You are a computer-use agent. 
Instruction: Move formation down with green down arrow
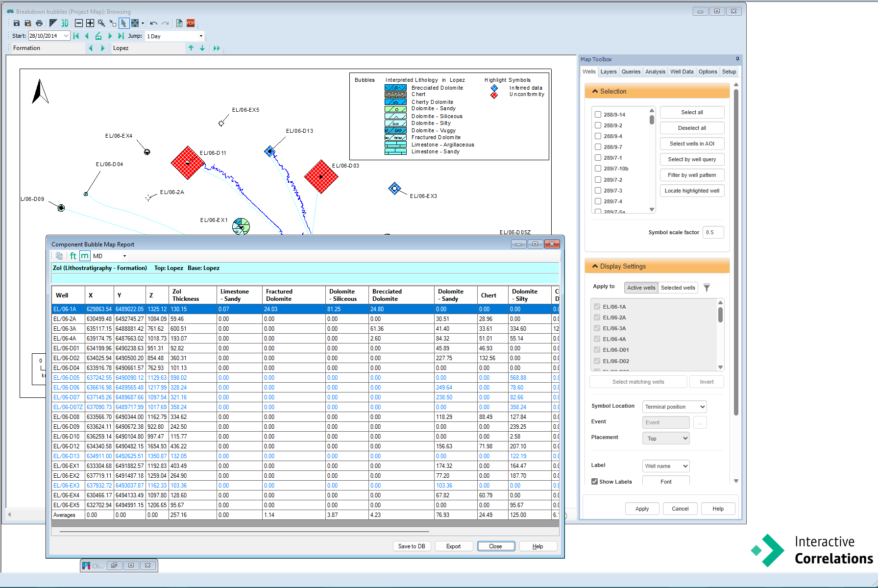pyautogui.click(x=202, y=48)
